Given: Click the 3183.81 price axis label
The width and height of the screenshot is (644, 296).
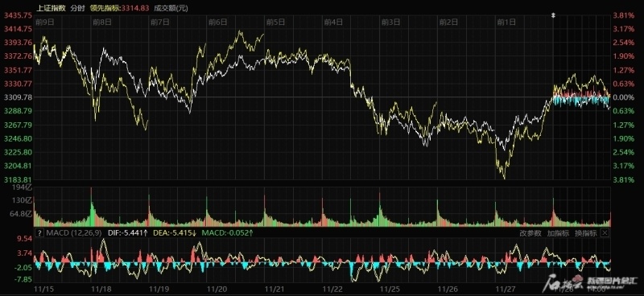Looking at the screenshot, I should 18,179.
